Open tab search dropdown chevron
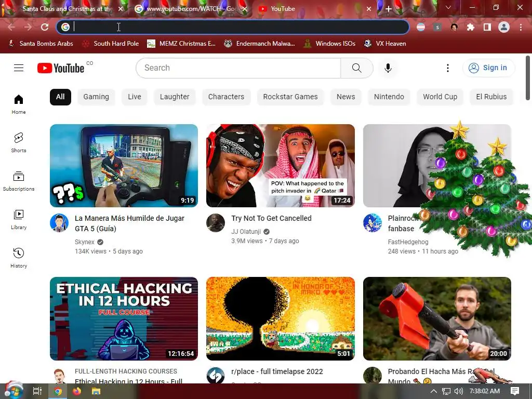Screen dimensions: 532x399 (x=448, y=7)
